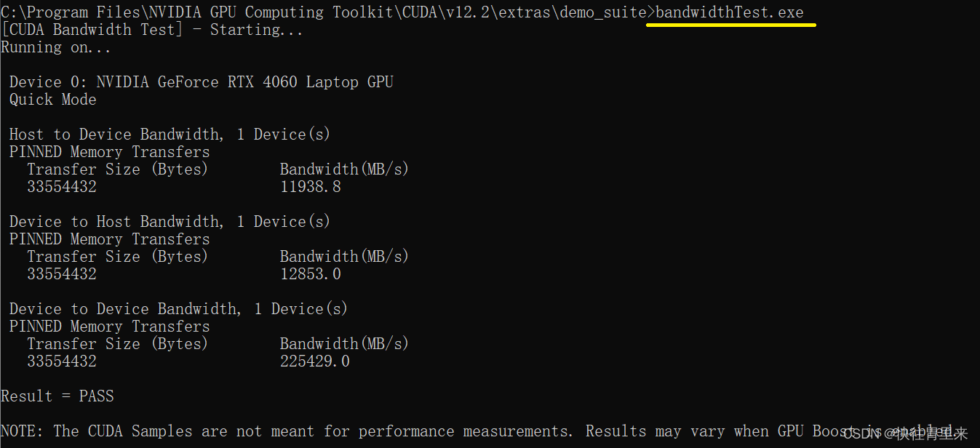Viewport: 980px width, 448px height.
Task: Click "Result = PASS" line
Action: [x=57, y=396]
